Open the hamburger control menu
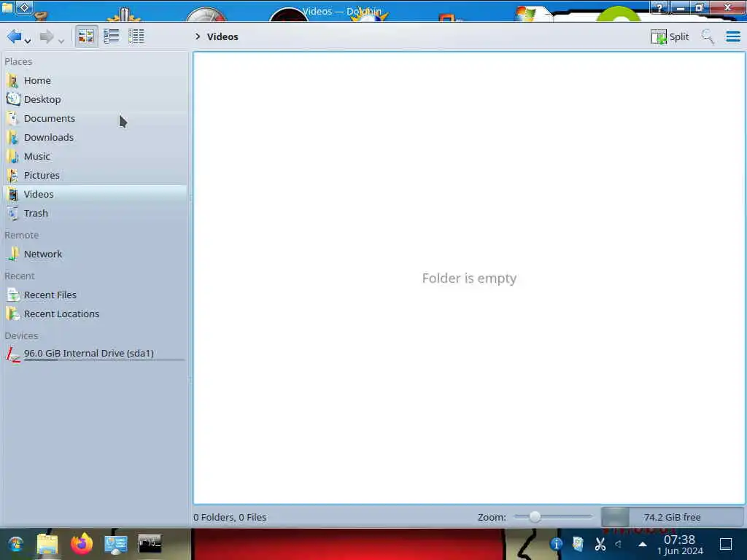Image resolution: width=747 pixels, height=560 pixels. [732, 36]
